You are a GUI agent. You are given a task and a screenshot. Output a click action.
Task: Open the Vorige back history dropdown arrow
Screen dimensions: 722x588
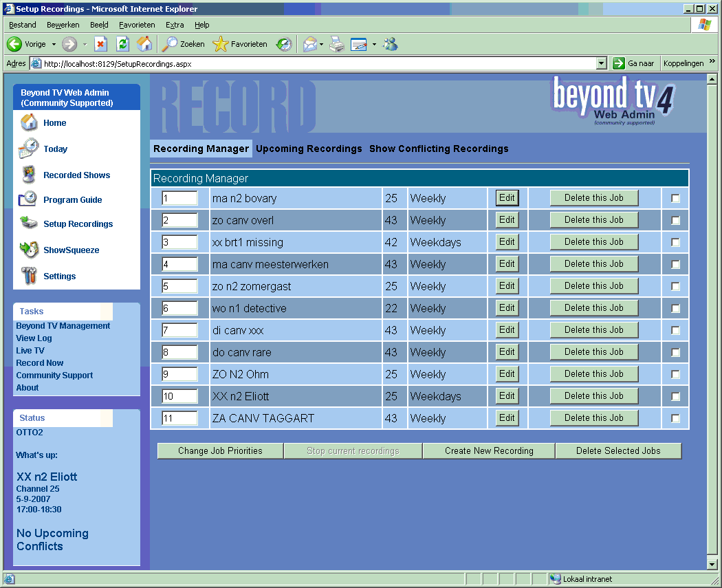point(54,44)
